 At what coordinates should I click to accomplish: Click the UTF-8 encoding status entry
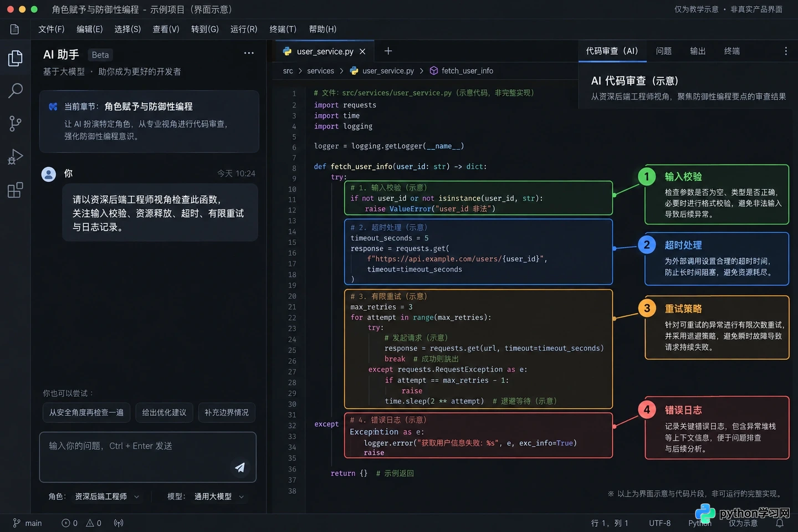click(659, 523)
